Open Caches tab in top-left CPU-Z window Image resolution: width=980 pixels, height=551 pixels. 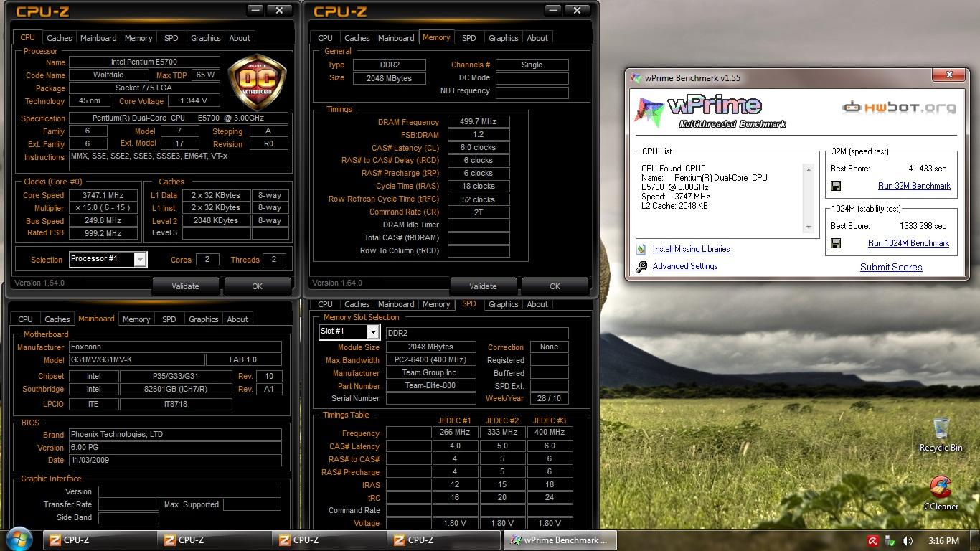[60, 38]
